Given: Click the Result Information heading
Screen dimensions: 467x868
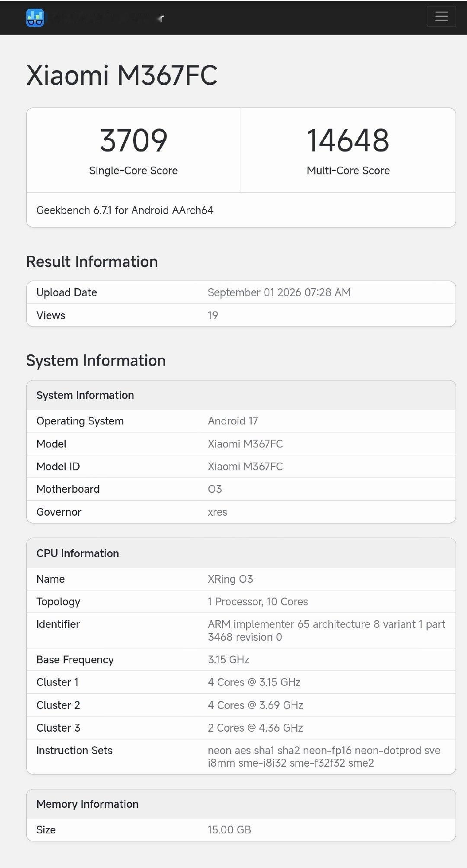Looking at the screenshot, I should click(x=92, y=262).
